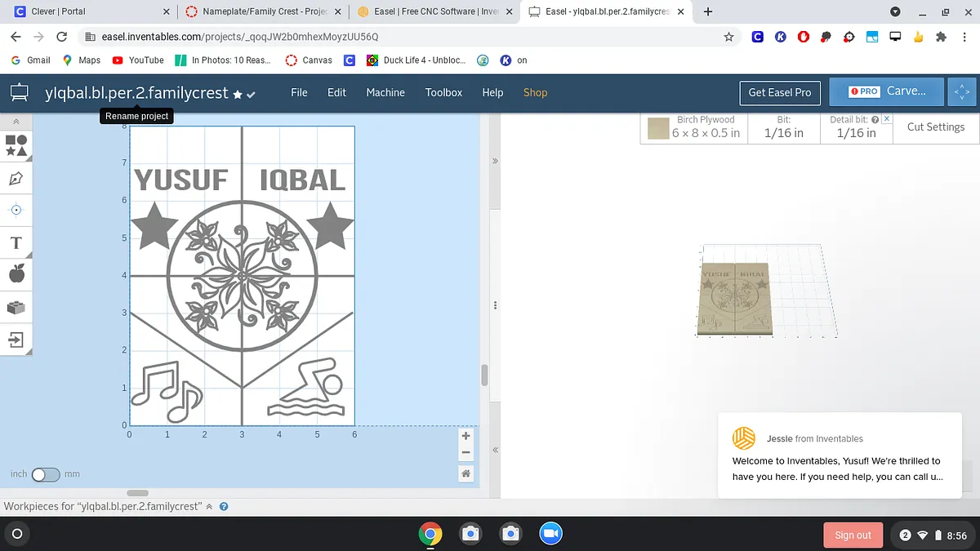Reset canvas view with home icon
The width and height of the screenshot is (980, 551).
(x=465, y=473)
